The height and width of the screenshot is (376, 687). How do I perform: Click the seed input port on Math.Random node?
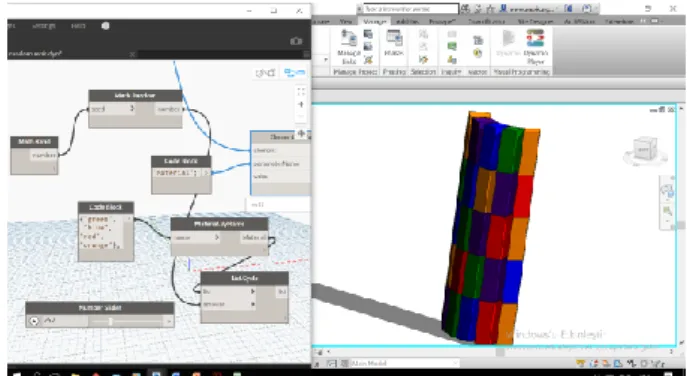coord(112,109)
